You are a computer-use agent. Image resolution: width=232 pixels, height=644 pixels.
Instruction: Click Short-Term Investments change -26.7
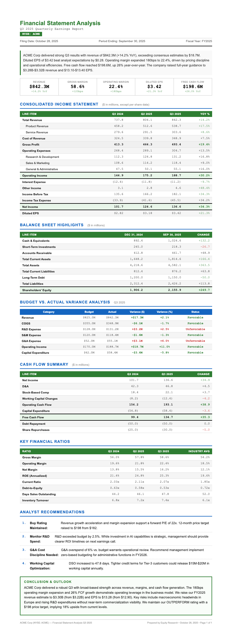pos(205,247)
